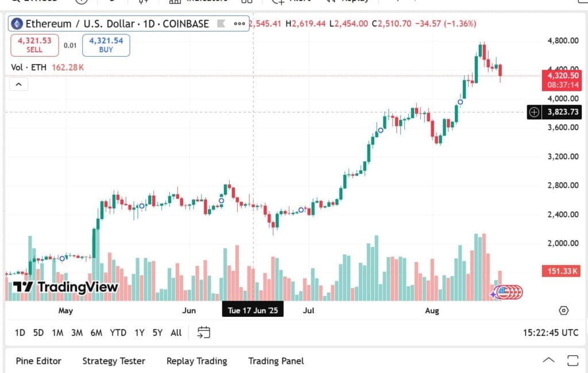Click the Tue 17 Jun '25 date marker
Image resolution: width=588 pixels, height=373 pixels.
tap(253, 310)
